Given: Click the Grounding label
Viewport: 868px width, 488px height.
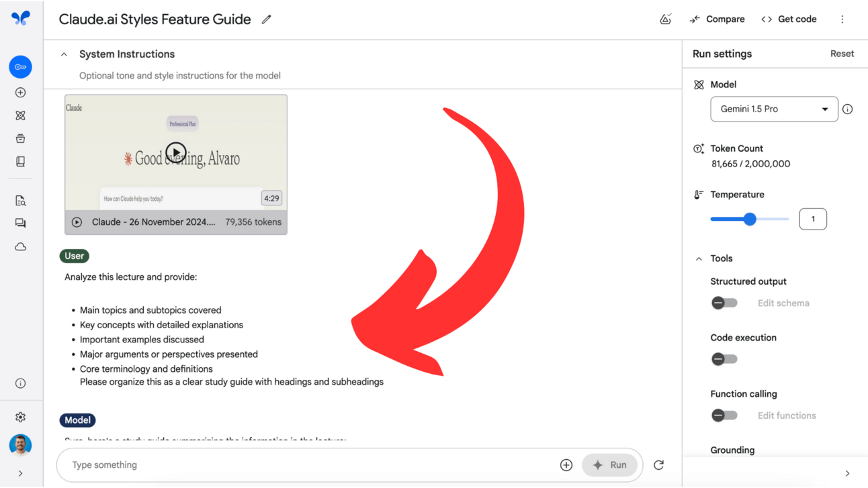Looking at the screenshot, I should pos(732,450).
